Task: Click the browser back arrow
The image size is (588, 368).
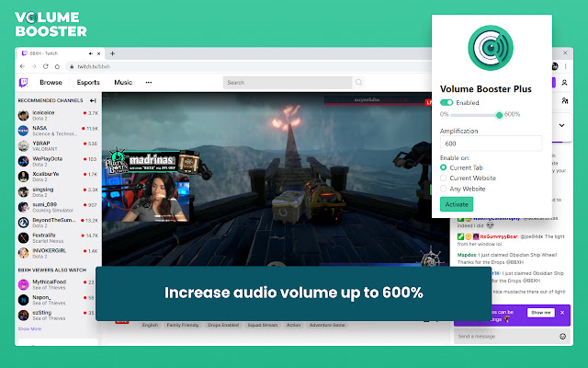Action: (x=22, y=66)
